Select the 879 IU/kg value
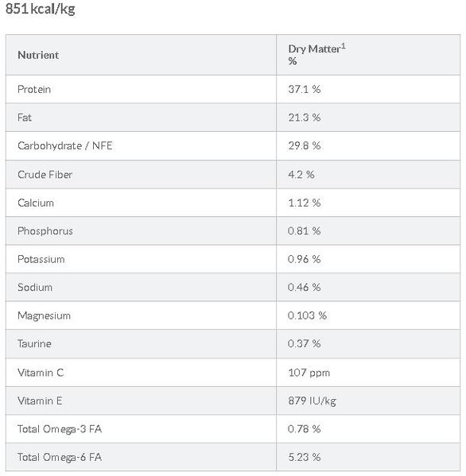The image size is (466, 476). pos(312,401)
